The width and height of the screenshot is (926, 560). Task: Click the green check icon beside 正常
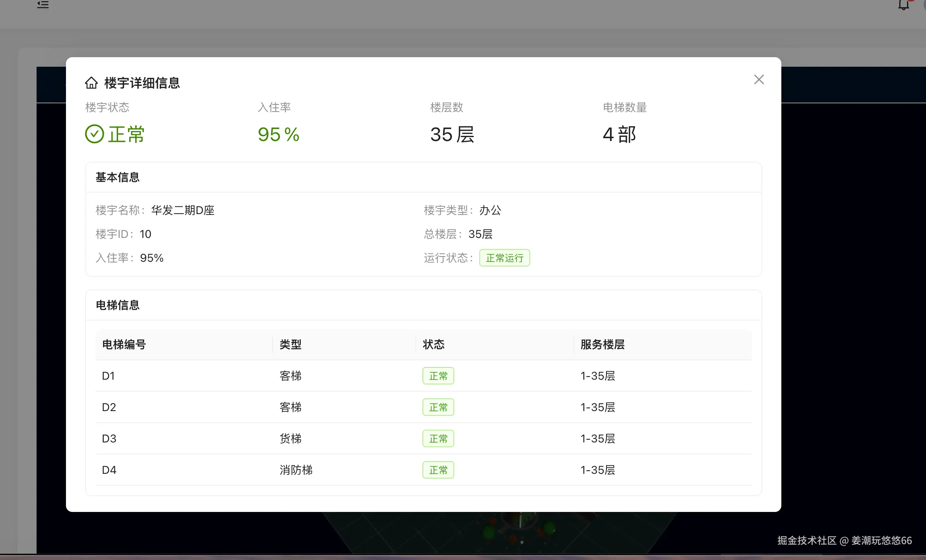95,134
